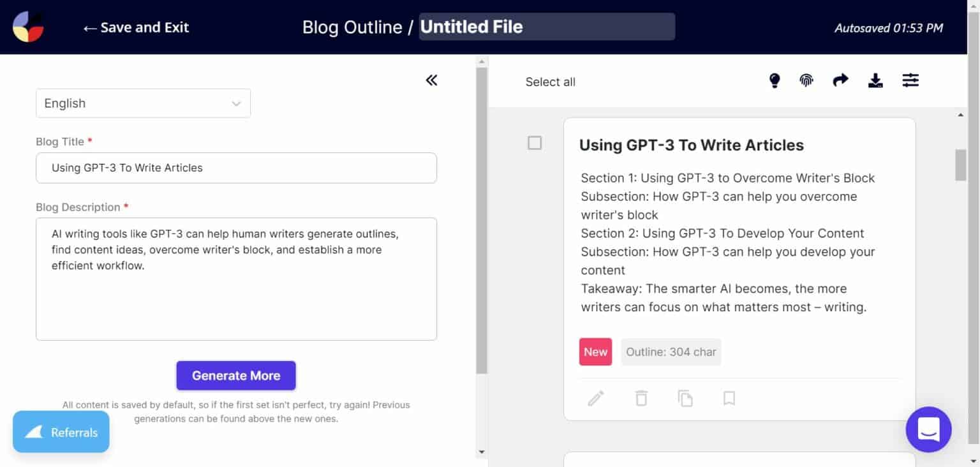The image size is (980, 467).
Task: Open the Intercom chat bubble
Action: 928,429
